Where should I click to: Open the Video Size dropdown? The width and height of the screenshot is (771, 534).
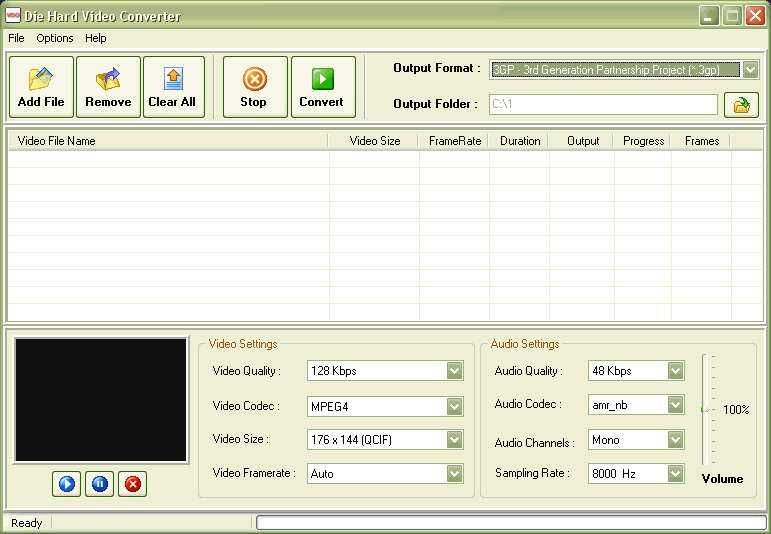pyautogui.click(x=454, y=440)
